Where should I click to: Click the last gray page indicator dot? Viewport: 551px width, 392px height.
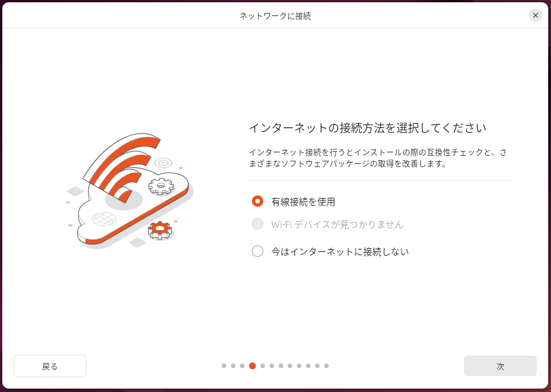(x=326, y=366)
